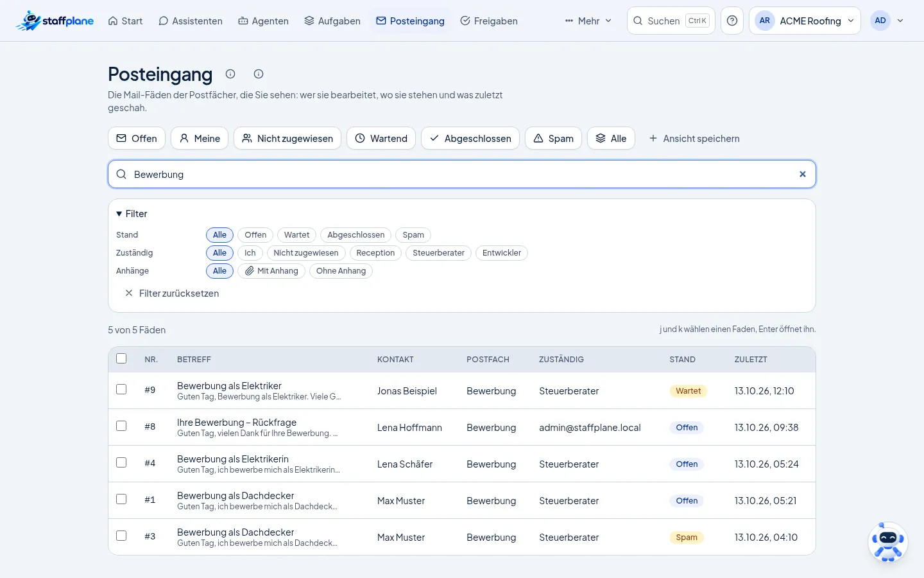Open thread Bewerbung als Elektrikerin
924x578 pixels.
[233, 459]
